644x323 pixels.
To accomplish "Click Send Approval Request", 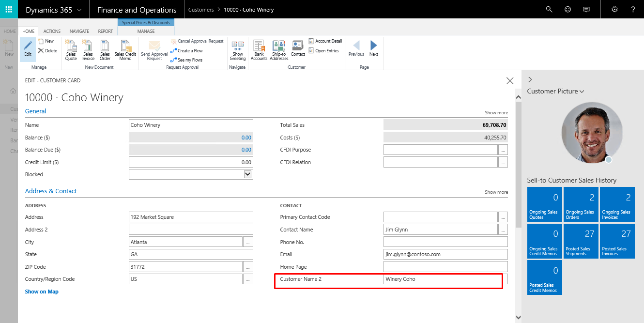I will (154, 50).
